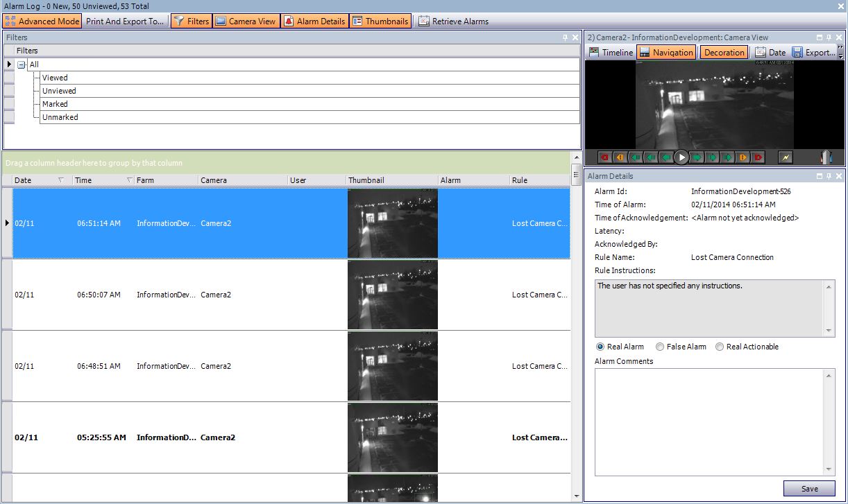The height and width of the screenshot is (504, 848).
Task: Click row selector for the 06:50:07 AM alarm
Action: (7, 295)
